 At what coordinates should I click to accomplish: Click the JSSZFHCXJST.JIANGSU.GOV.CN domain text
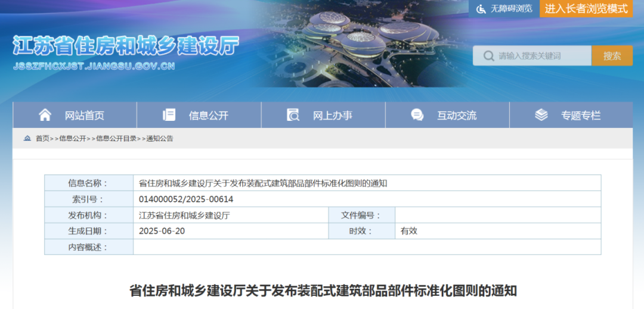click(x=94, y=67)
